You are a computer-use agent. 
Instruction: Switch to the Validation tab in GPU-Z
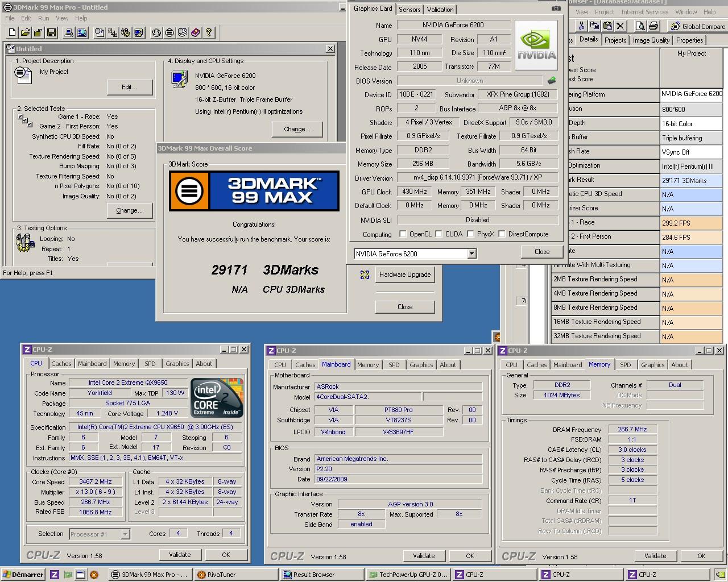point(440,10)
